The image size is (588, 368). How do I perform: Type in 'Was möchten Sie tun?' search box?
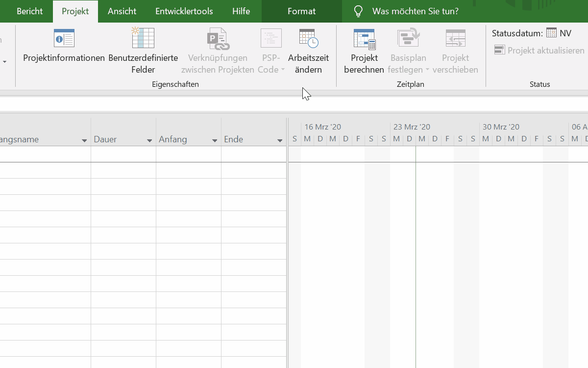click(415, 11)
